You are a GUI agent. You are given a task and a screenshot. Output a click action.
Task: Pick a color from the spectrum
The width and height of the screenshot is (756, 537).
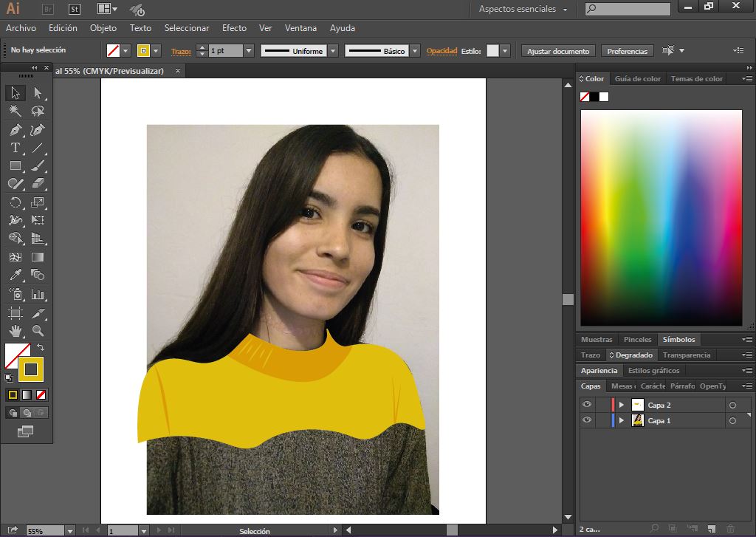pyautogui.click(x=661, y=218)
